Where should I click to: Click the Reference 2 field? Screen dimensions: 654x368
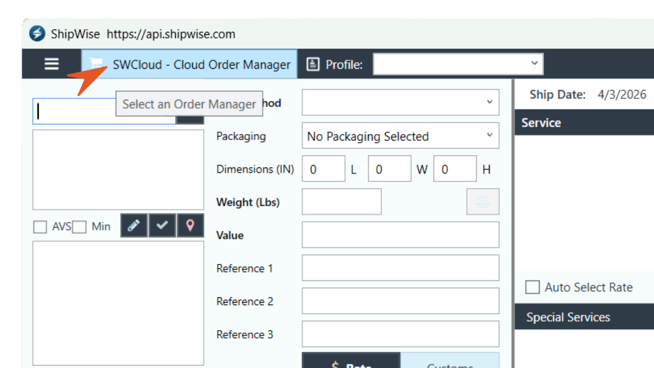(400, 300)
